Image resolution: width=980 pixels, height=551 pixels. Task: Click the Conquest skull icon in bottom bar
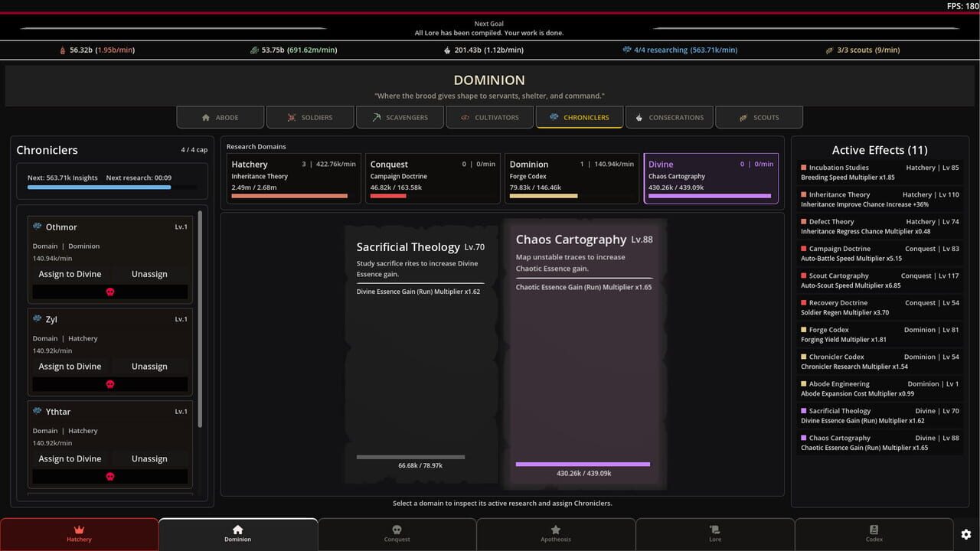[x=397, y=530]
